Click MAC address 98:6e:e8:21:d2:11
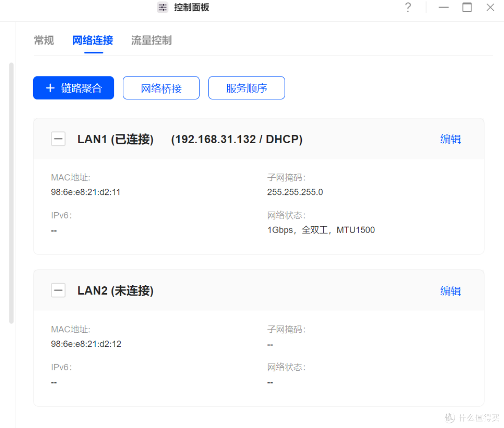504x428 pixels. (x=85, y=192)
